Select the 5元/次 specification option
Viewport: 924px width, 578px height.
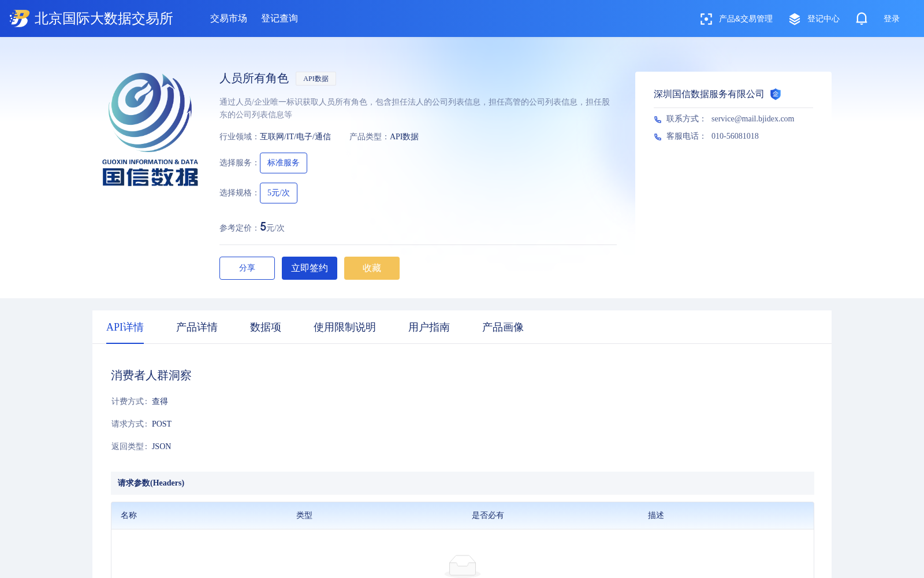pos(278,193)
